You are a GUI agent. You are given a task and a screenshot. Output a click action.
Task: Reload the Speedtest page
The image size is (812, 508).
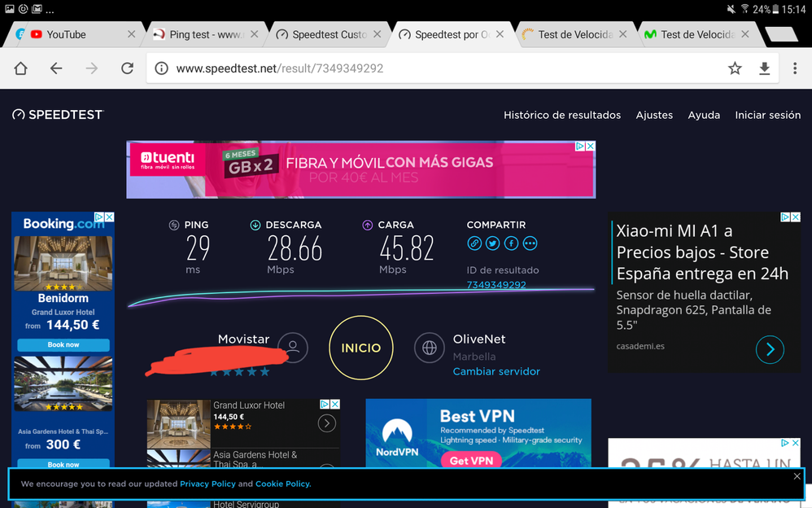pos(127,68)
